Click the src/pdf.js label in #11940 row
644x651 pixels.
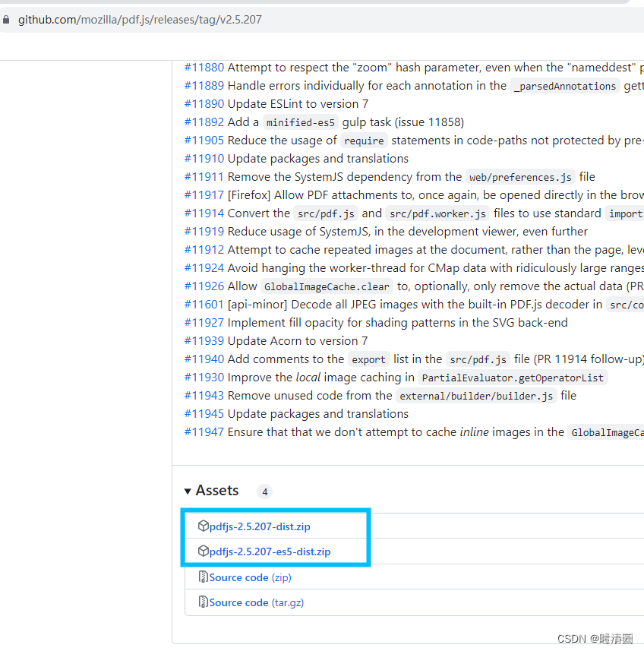(x=478, y=359)
